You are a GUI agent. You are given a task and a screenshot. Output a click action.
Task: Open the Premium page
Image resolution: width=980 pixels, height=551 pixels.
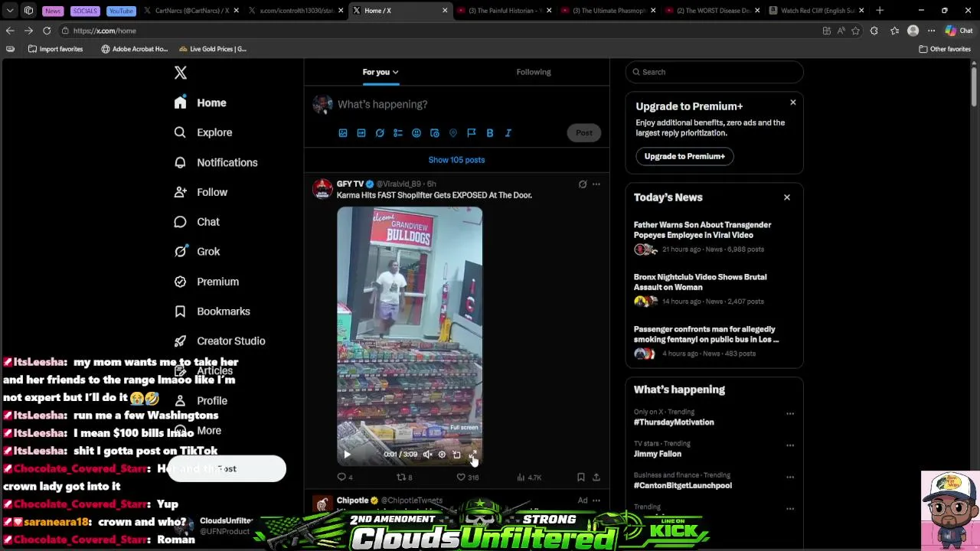(x=207, y=282)
